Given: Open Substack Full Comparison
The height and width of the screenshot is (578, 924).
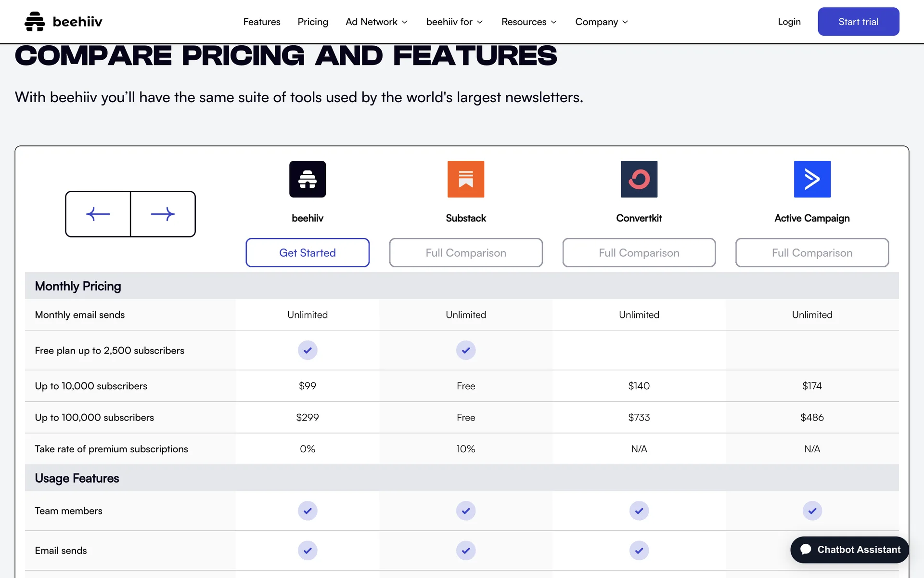Looking at the screenshot, I should pos(465,253).
